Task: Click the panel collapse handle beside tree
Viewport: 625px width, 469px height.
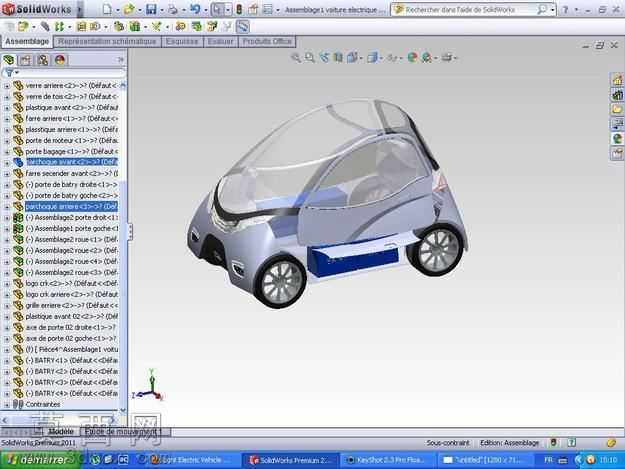Action: 130,232
